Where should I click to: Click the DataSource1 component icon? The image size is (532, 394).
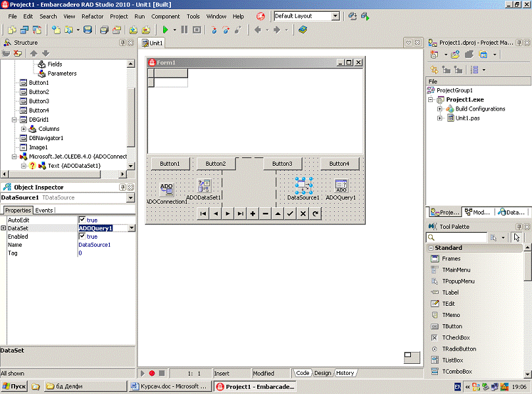[x=303, y=186]
